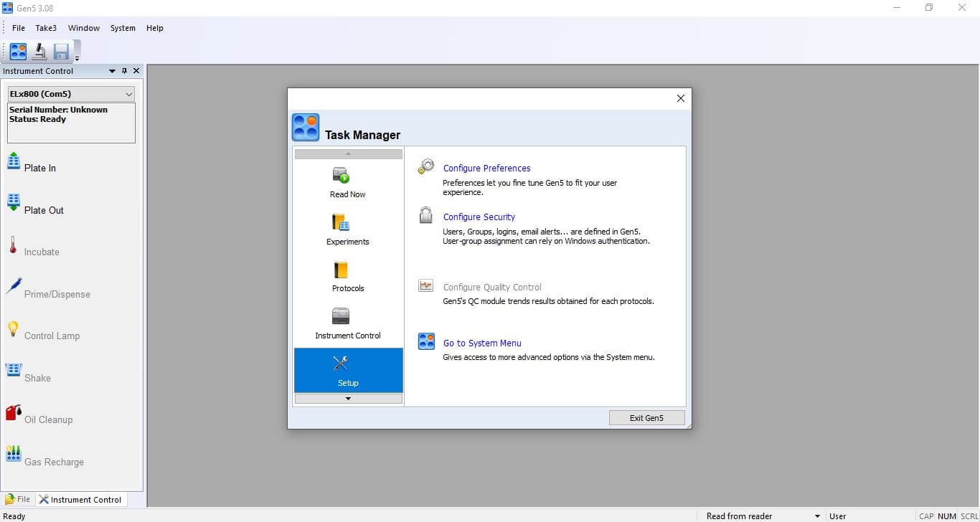Open the Read from reader status dropdown
980x522 pixels.
pos(817,516)
